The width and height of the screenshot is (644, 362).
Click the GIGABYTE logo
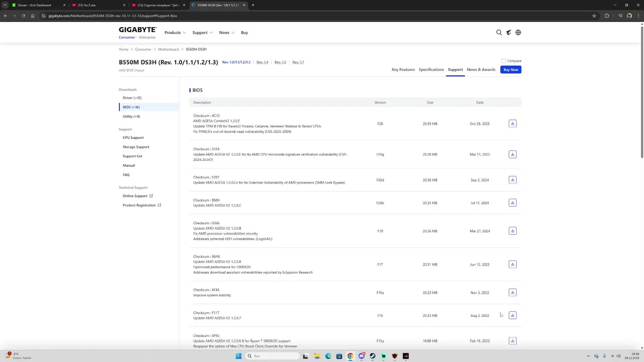click(137, 30)
